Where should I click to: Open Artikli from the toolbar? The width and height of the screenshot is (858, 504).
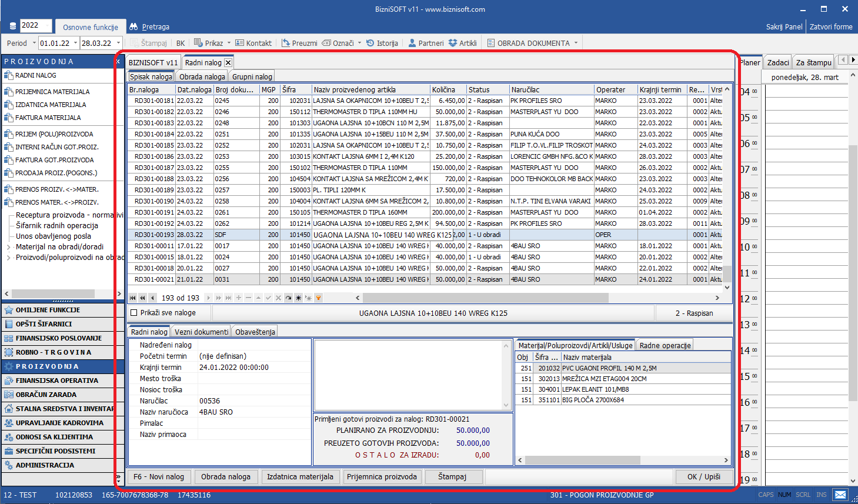[x=462, y=43]
